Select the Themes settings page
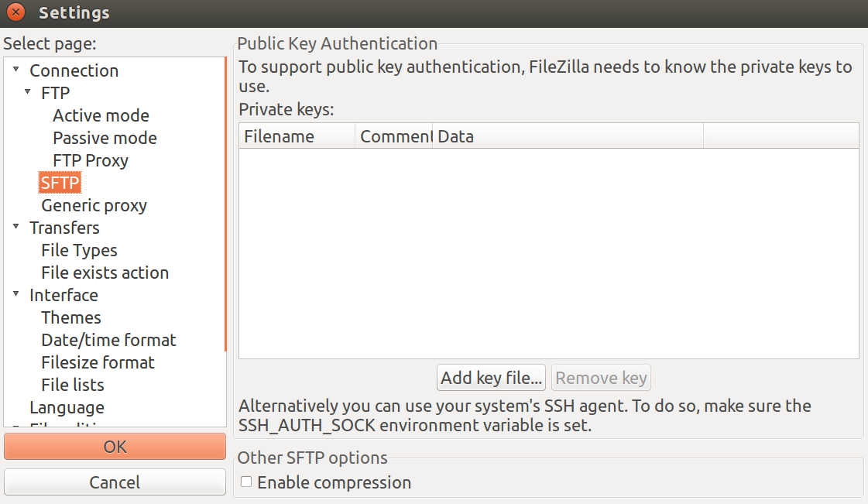This screenshot has width=868, height=504. click(x=70, y=317)
